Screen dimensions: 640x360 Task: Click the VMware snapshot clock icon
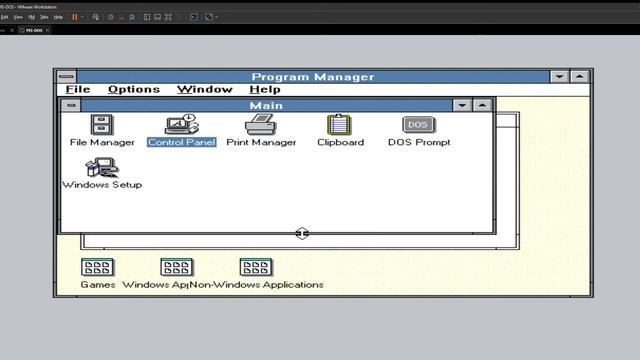110,17
